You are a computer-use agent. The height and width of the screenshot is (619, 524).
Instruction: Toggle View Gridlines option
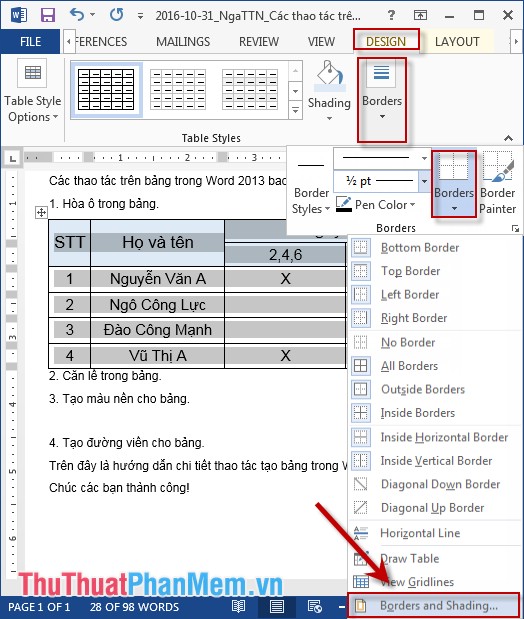(435, 581)
